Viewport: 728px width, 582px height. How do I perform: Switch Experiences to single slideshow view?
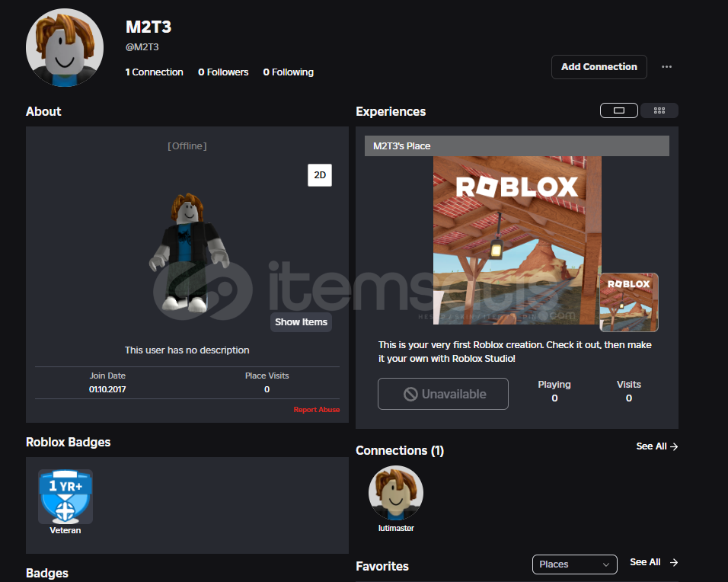[x=619, y=110]
